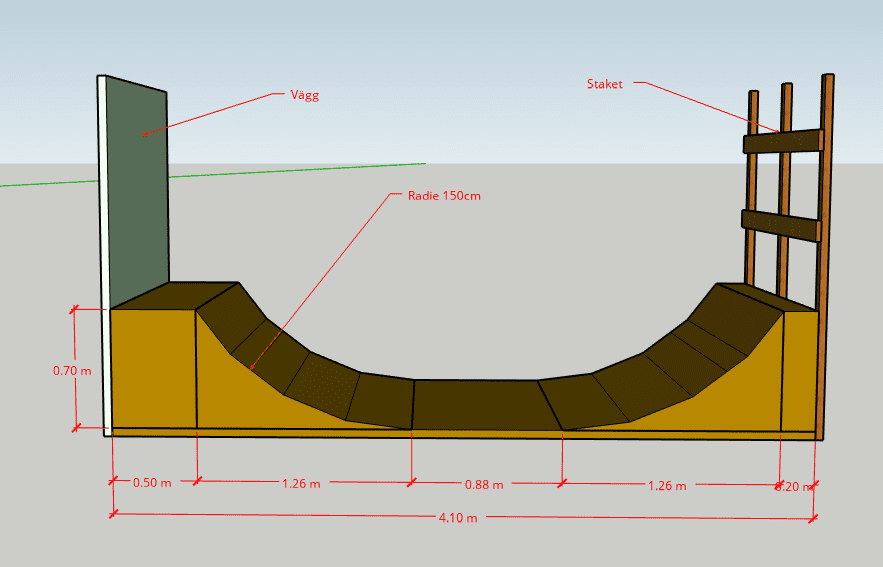Click the "Vägg" text label
The image size is (883, 567).
pos(304,96)
